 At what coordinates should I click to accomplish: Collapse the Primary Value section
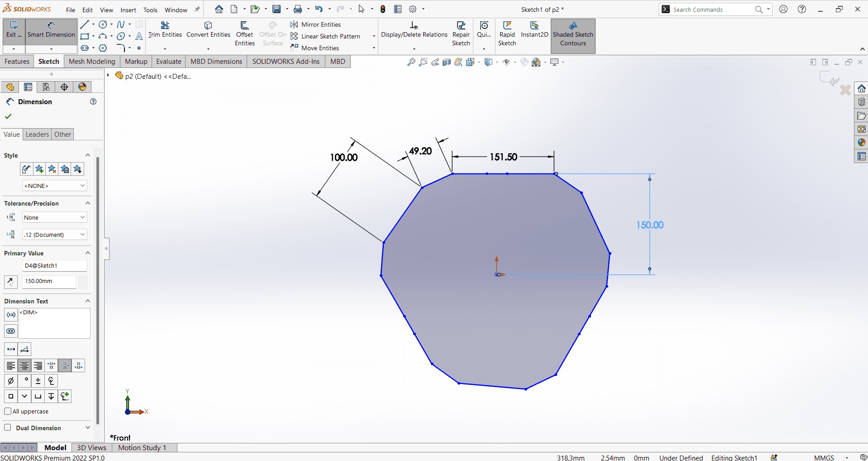coord(88,253)
